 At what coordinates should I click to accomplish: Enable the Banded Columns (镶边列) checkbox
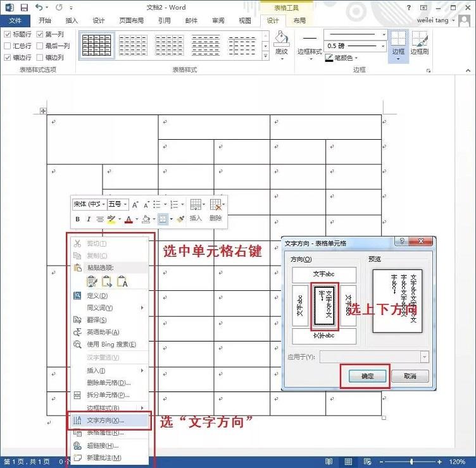point(40,58)
